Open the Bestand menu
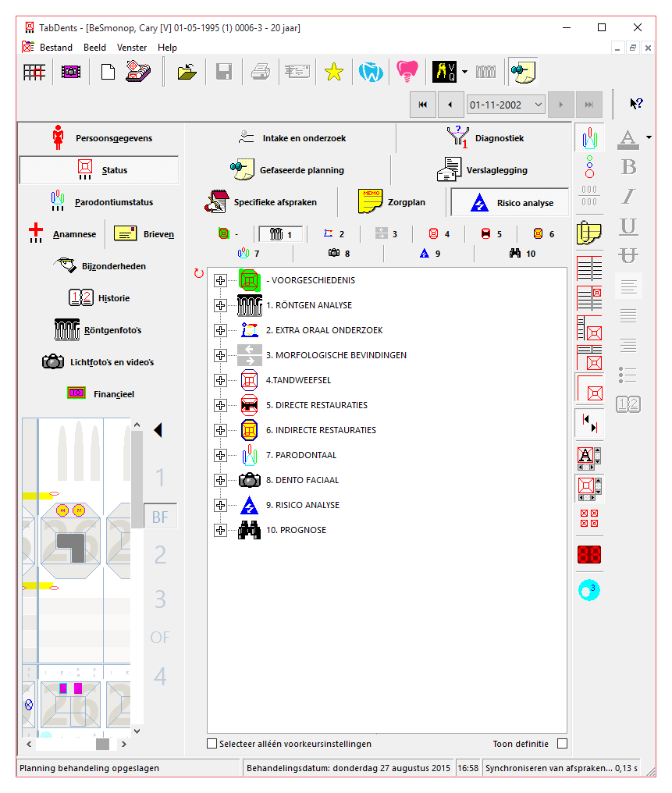Screen dimensions: 672x793 pos(56,48)
